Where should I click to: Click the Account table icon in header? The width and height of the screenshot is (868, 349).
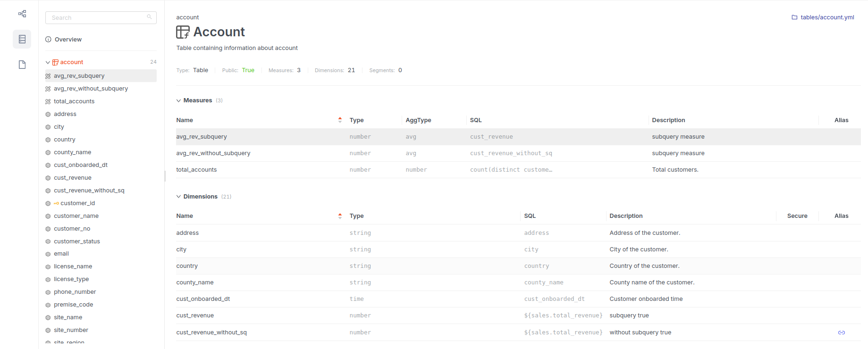(183, 32)
